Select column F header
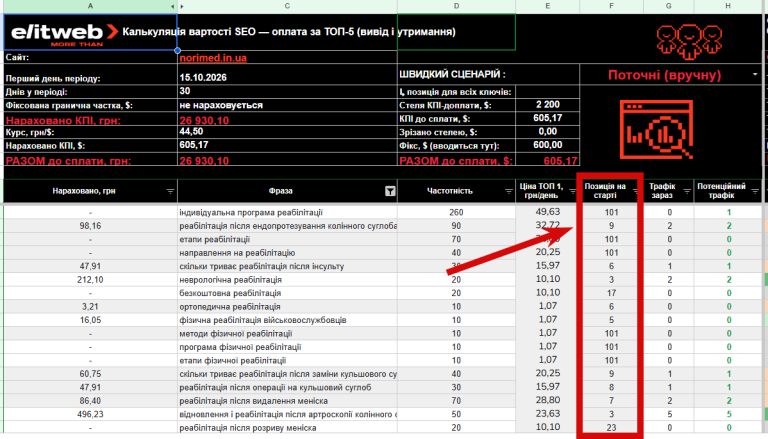The width and height of the screenshot is (768, 439). point(611,6)
